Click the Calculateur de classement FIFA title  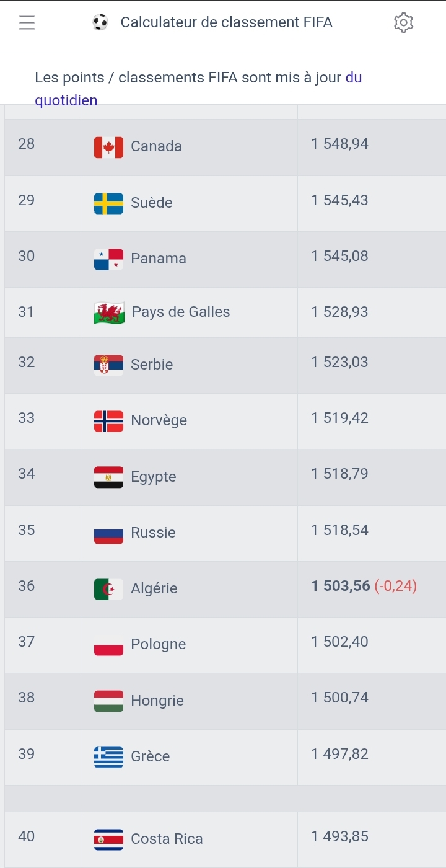pos(226,23)
